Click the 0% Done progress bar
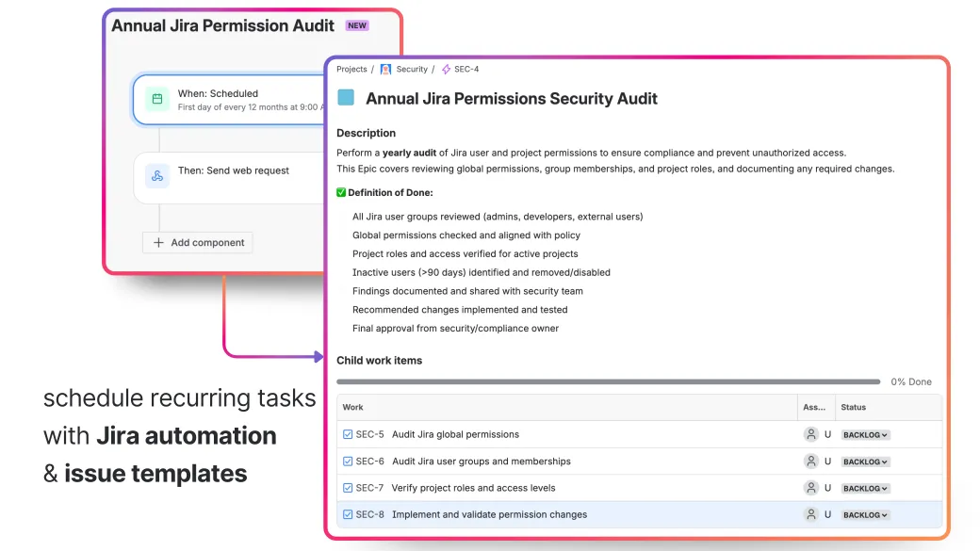The image size is (980, 551). (x=610, y=381)
